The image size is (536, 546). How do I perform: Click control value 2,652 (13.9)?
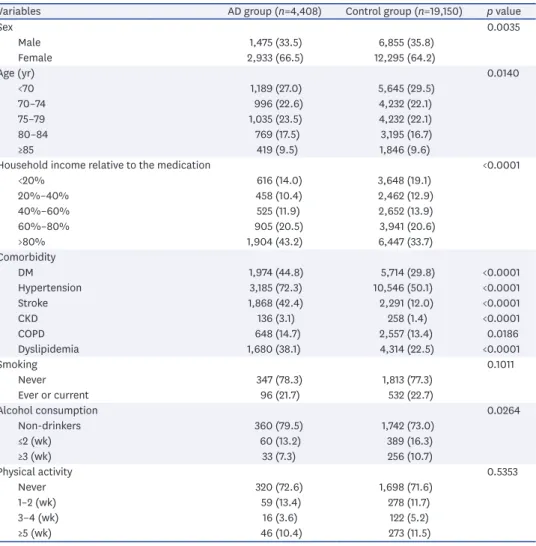pos(406,211)
